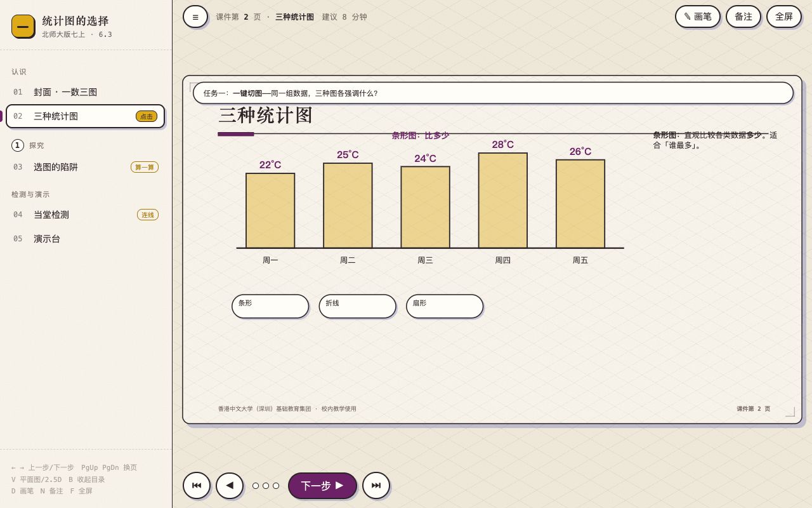Image resolution: width=812 pixels, height=508 pixels.
Task: Click the 课件第 2 页 footer page label
Action: pos(754,409)
